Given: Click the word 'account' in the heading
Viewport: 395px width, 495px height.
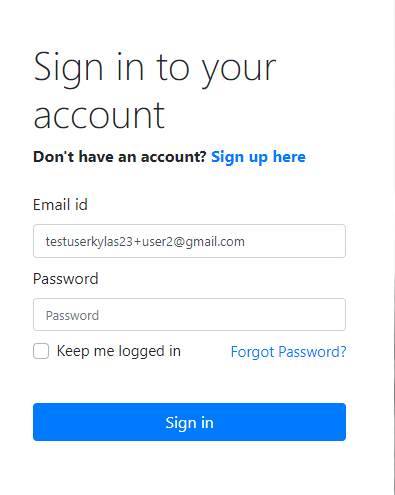Looking at the screenshot, I should (99, 116).
